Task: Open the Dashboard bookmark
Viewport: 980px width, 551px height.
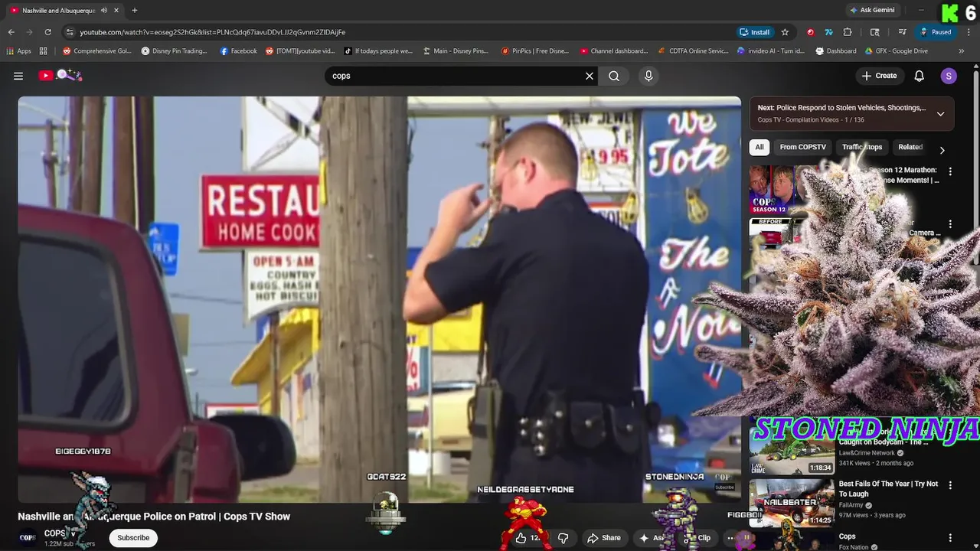Action: click(836, 51)
